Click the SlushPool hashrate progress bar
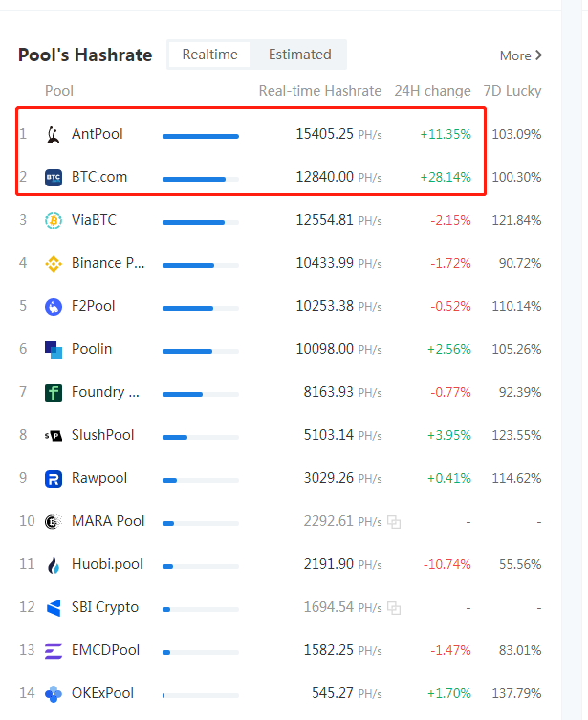Viewport: 588px width, 720px height. [201, 437]
